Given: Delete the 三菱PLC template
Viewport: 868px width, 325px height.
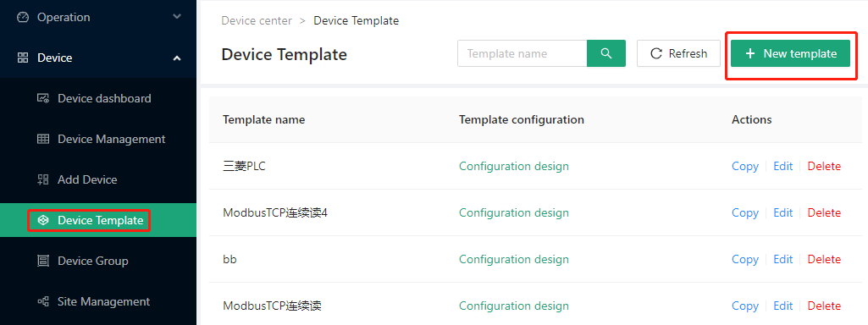Looking at the screenshot, I should tap(824, 166).
